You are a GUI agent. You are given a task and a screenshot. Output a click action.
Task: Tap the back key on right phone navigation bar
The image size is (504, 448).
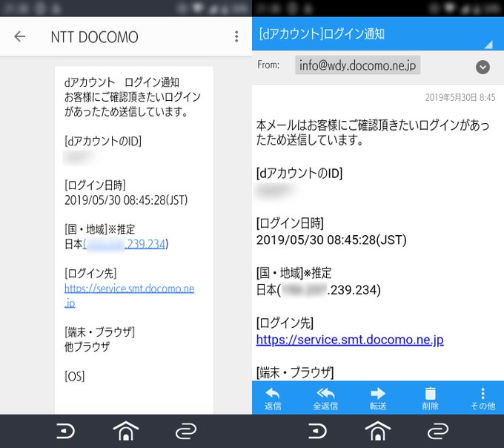(x=317, y=431)
